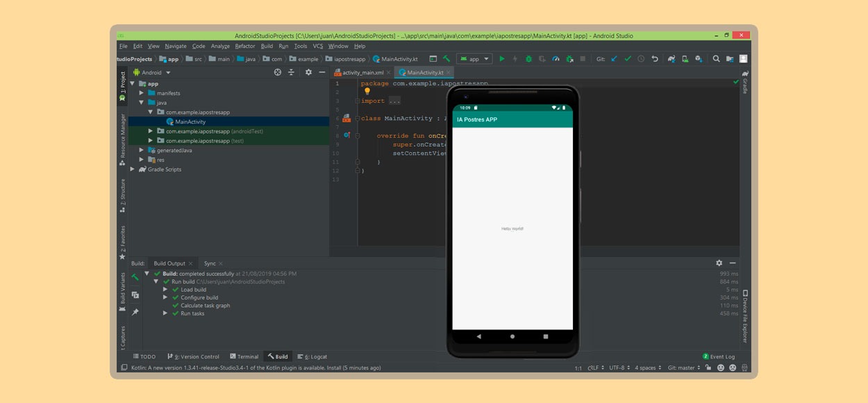This screenshot has height=403, width=868.
Task: Click the Apply Changes lightning icon
Action: point(515,59)
